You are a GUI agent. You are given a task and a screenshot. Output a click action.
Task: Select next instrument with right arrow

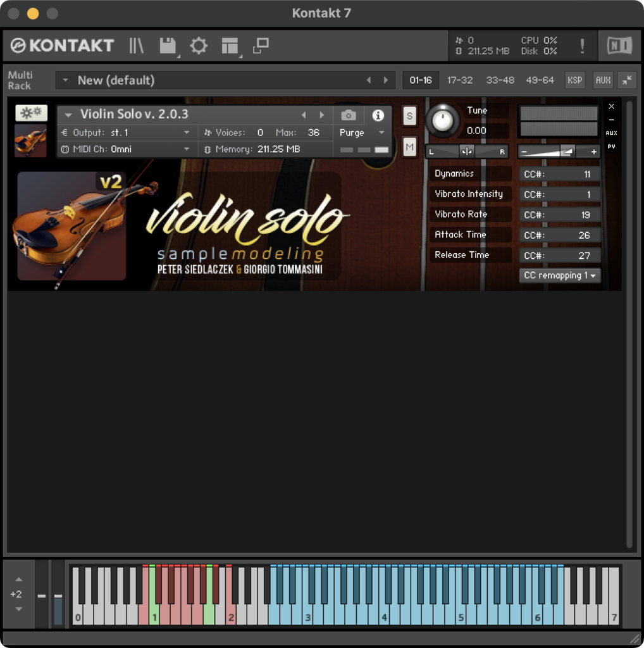coord(322,115)
